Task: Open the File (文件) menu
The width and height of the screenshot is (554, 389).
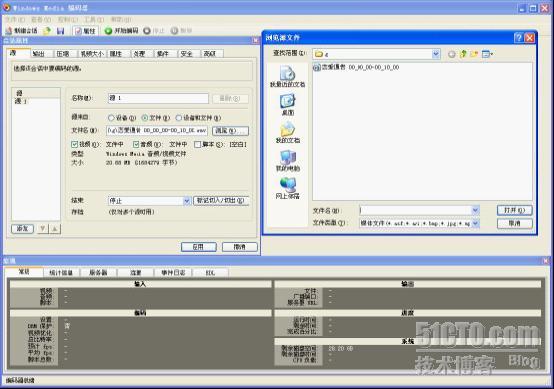Action: 15,19
